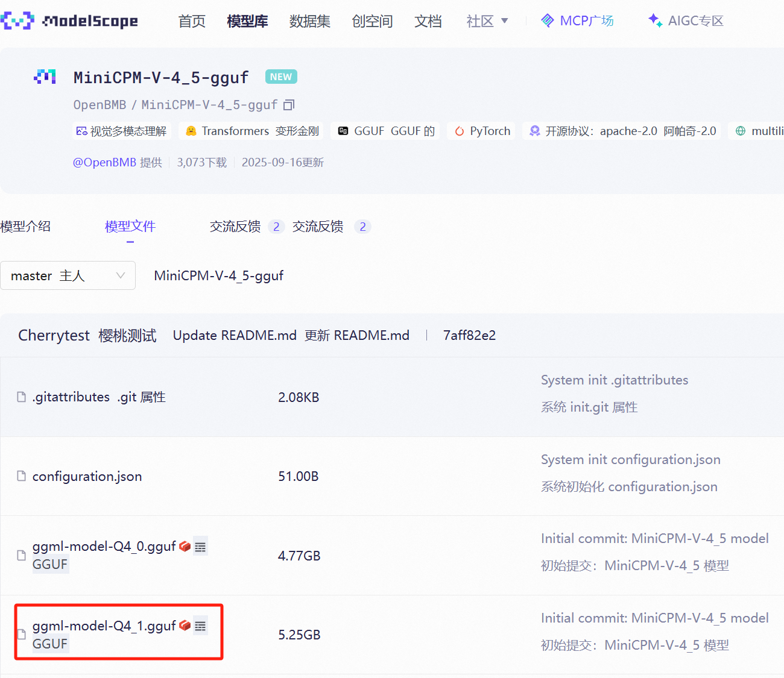Open the ggml-model-Q4_1.gguf file
The width and height of the screenshot is (784, 678).
(104, 626)
